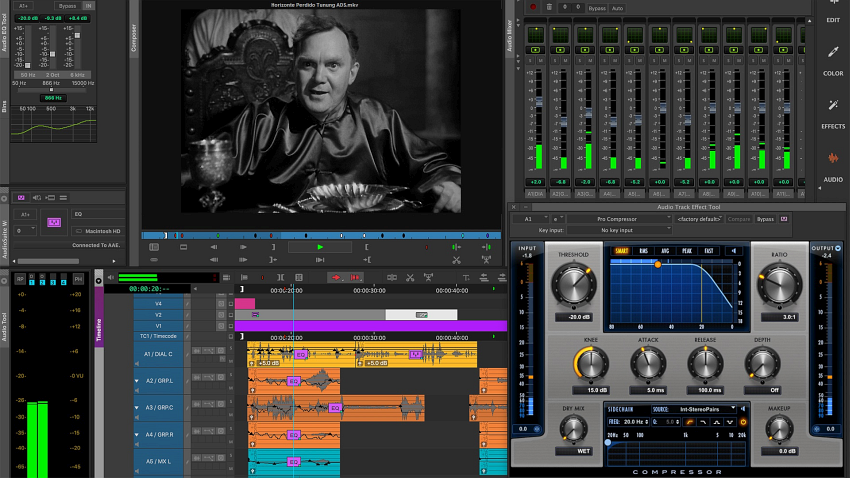Expand the A2 / GRP.L track triangle
The width and height of the screenshot is (850, 478).
137,381
